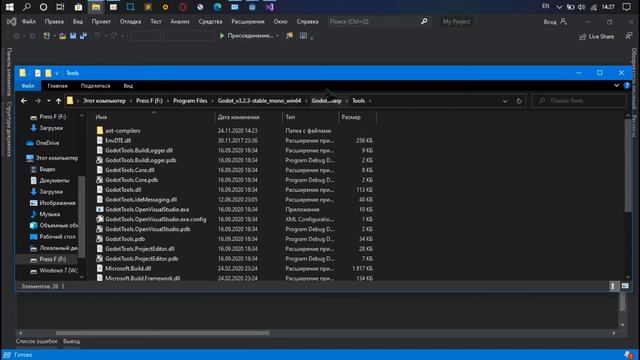Click the Поиск: Tools search field
The width and height of the screenshot is (640, 360).
point(579,101)
